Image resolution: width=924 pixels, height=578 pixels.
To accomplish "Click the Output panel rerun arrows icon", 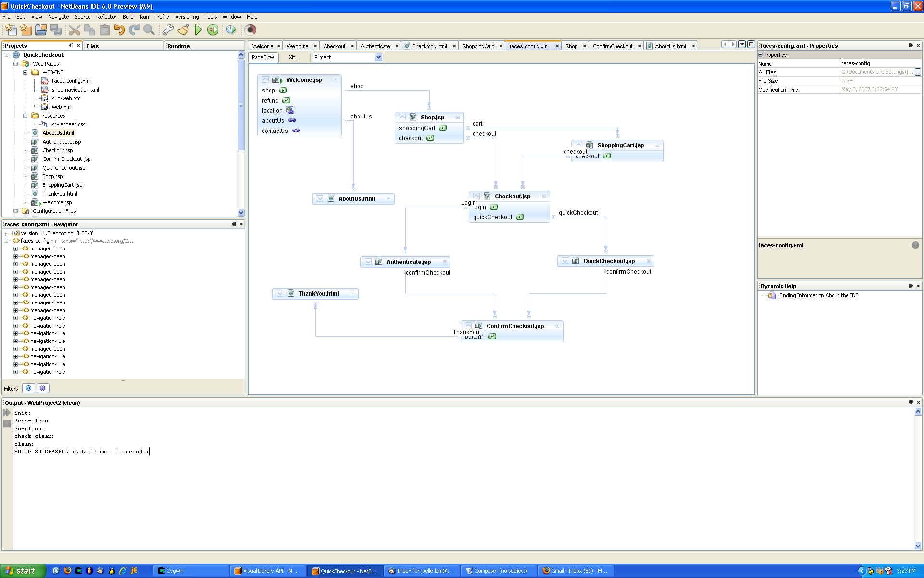I will (x=7, y=413).
